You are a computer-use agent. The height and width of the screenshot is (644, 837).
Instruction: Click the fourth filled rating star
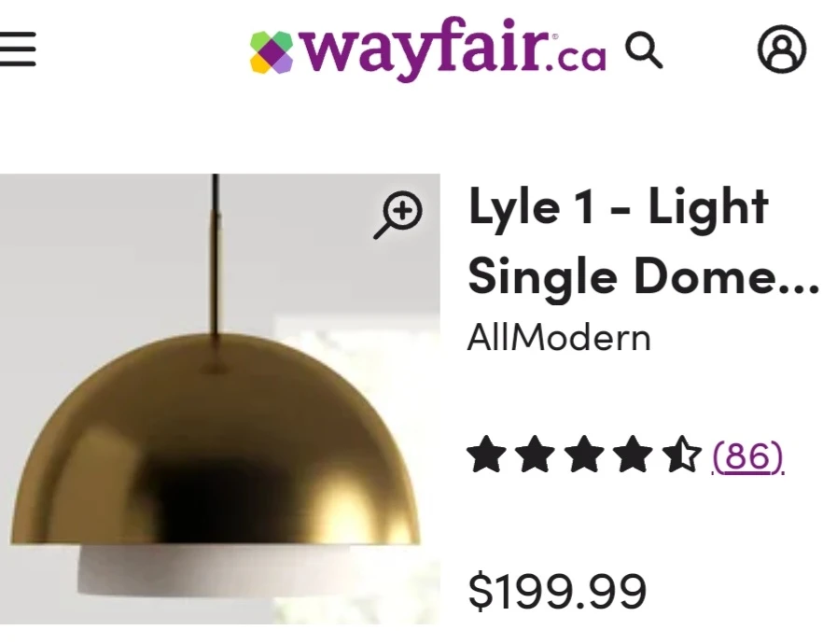click(633, 455)
